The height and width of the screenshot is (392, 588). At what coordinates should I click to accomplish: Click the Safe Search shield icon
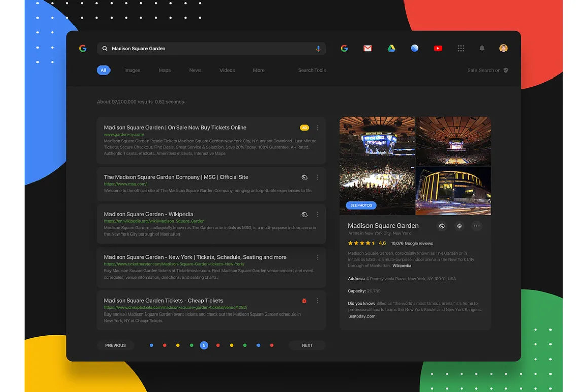(x=505, y=70)
